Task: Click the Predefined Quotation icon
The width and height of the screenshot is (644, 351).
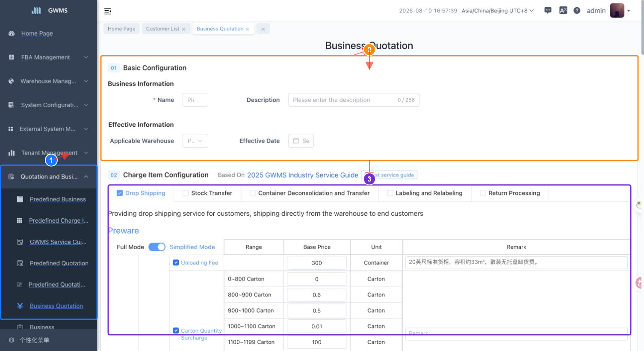Action: point(20,263)
